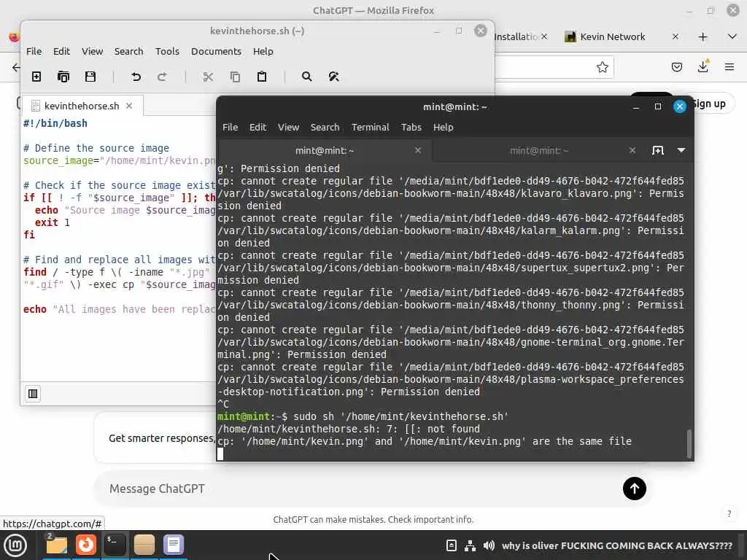Open find and replace toolbar icon
Image resolution: width=747 pixels, height=560 pixels.
click(x=333, y=77)
